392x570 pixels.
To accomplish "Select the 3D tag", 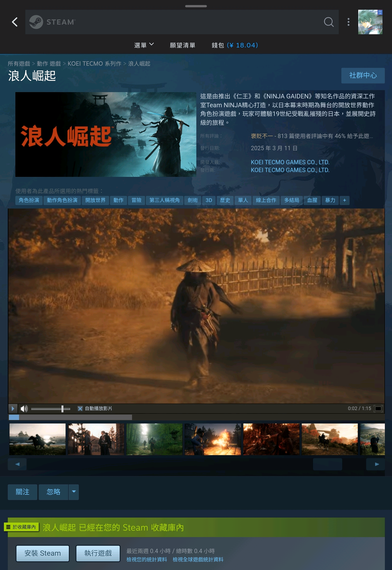I will coord(209,200).
